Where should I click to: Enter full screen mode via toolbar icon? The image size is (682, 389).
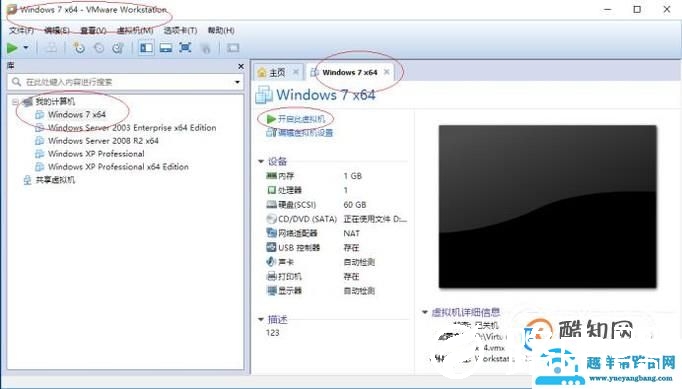click(x=185, y=48)
